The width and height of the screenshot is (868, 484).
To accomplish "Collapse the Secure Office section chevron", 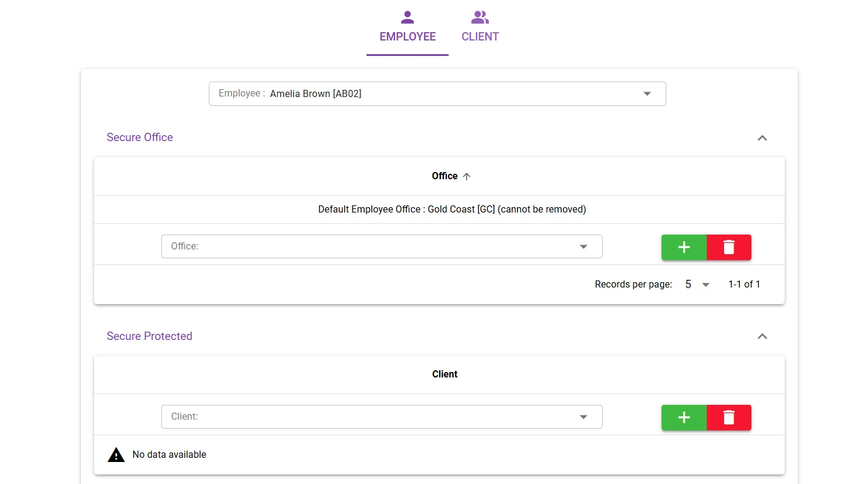I will click(762, 138).
